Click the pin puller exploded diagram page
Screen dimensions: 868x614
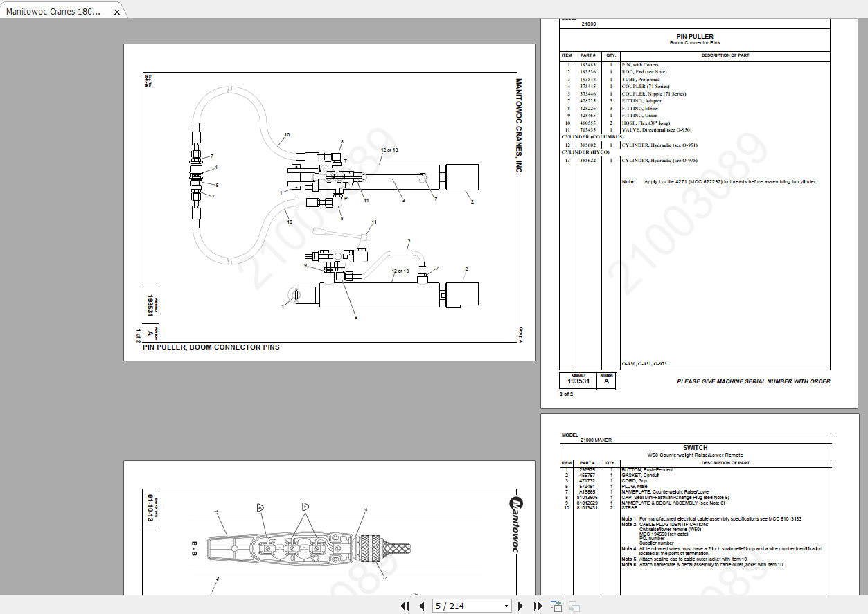click(329, 202)
